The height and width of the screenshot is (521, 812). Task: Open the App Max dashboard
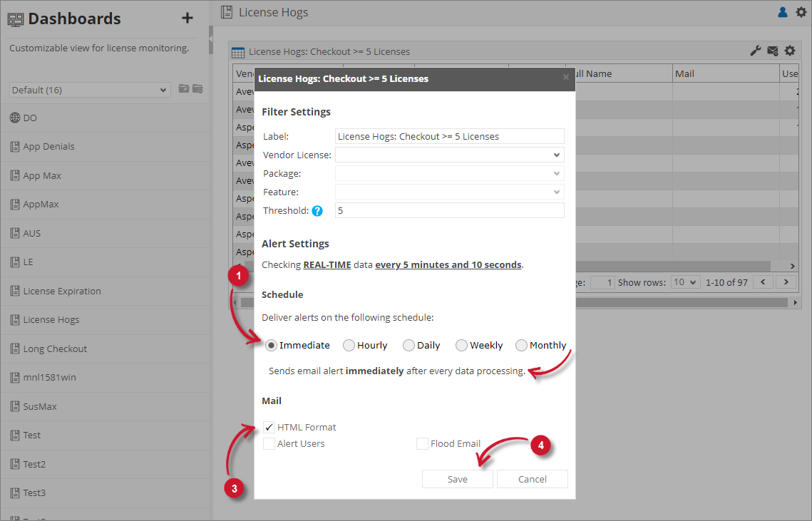106,175
